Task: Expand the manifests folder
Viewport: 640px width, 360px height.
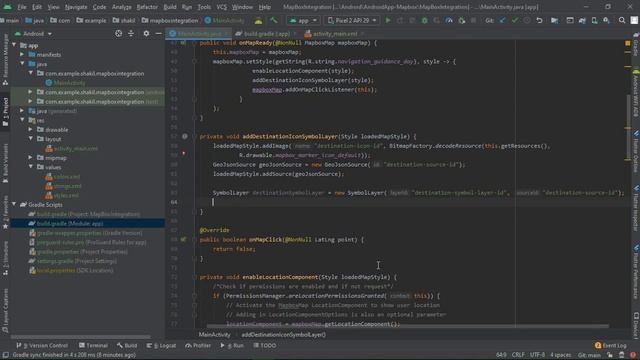Action: (x=22, y=54)
